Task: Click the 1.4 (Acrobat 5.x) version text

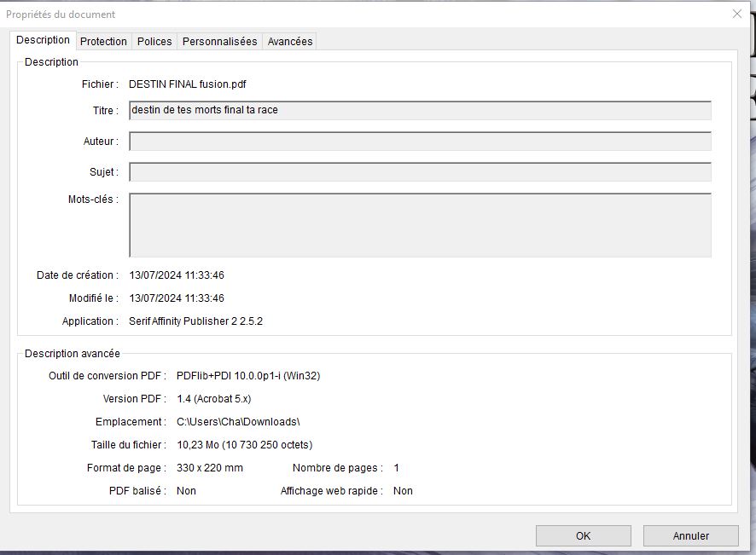Action: coord(213,399)
